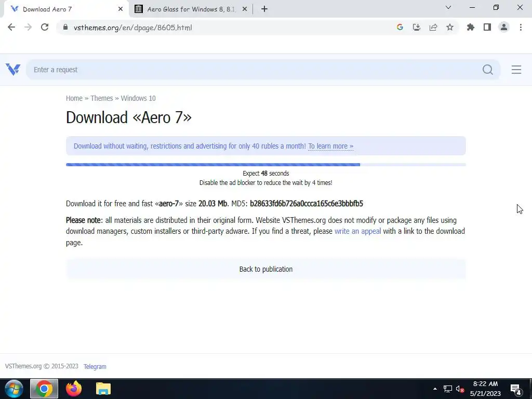Close the Download Aero 7 tab
The image size is (532, 399).
click(121, 9)
